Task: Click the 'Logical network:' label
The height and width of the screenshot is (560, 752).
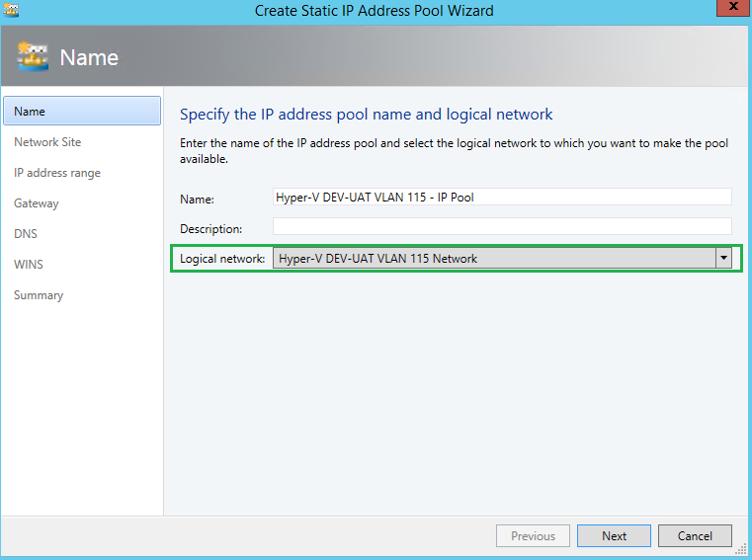Action: coord(222,259)
